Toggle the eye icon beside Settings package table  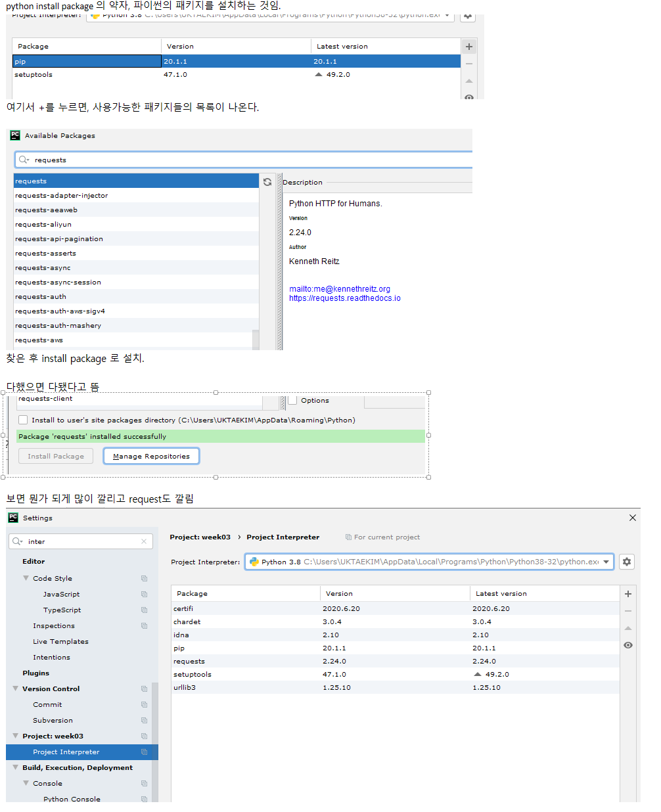point(628,645)
